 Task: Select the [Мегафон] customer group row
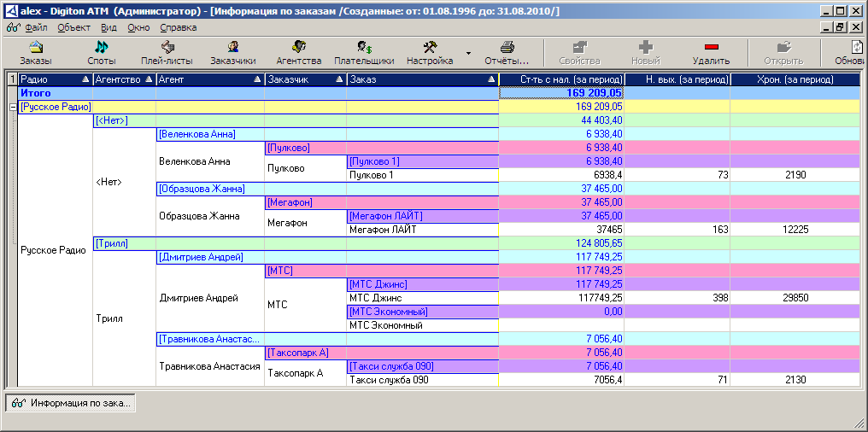coord(562,202)
